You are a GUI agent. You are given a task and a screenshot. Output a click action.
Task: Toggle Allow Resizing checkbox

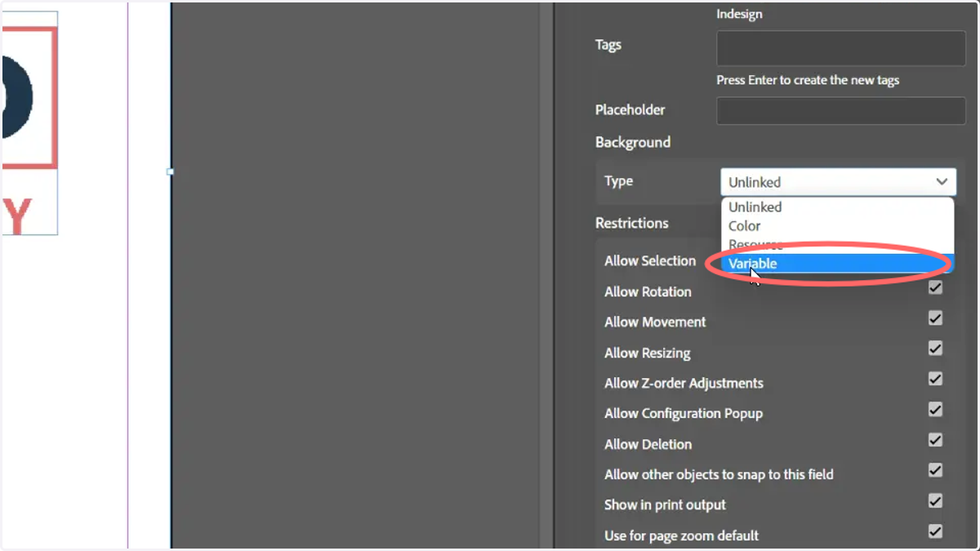pyautogui.click(x=935, y=349)
